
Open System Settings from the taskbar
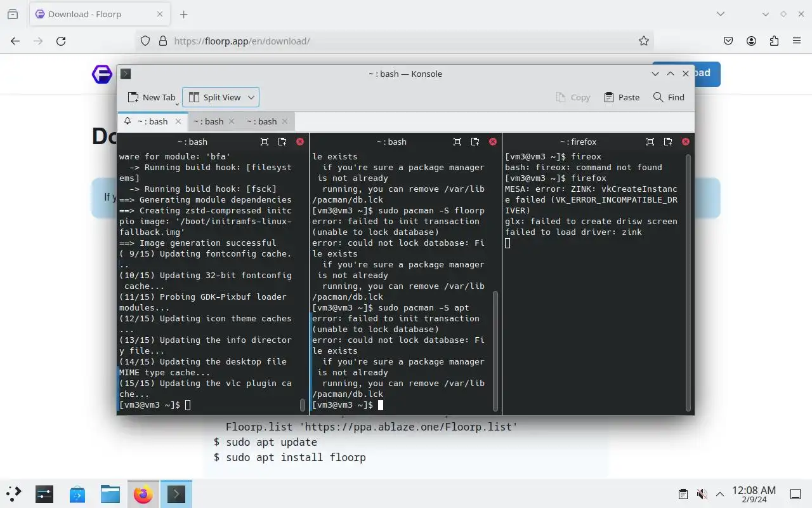tap(44, 493)
